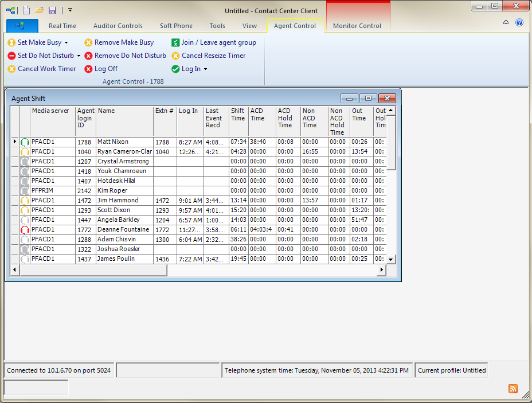Screen dimensions: 532x403
Task: Open the Log In dropdown arrow
Action: click(205, 69)
